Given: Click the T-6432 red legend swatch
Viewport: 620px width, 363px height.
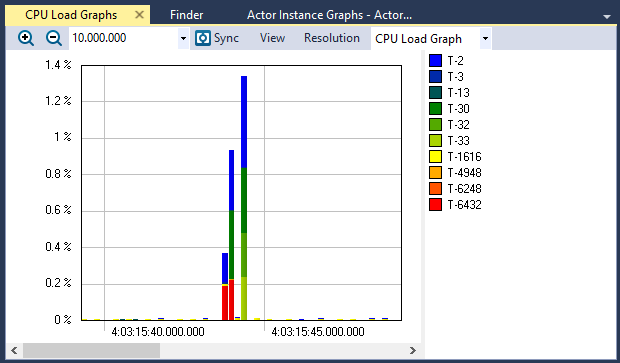Looking at the screenshot, I should [x=435, y=204].
